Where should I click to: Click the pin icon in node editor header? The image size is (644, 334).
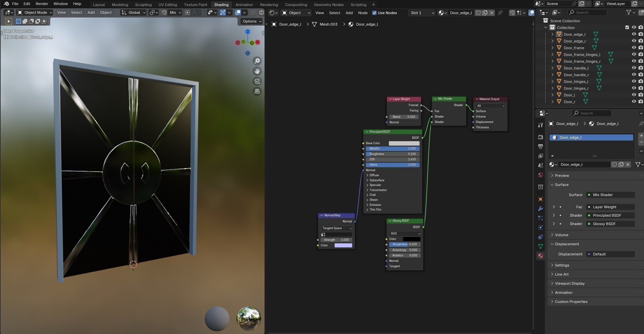(x=500, y=13)
